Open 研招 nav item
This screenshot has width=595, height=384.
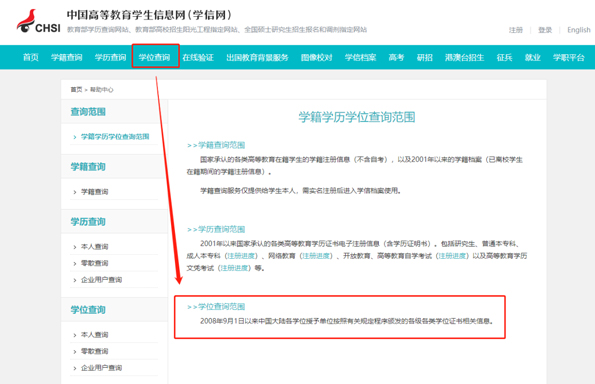coord(425,57)
